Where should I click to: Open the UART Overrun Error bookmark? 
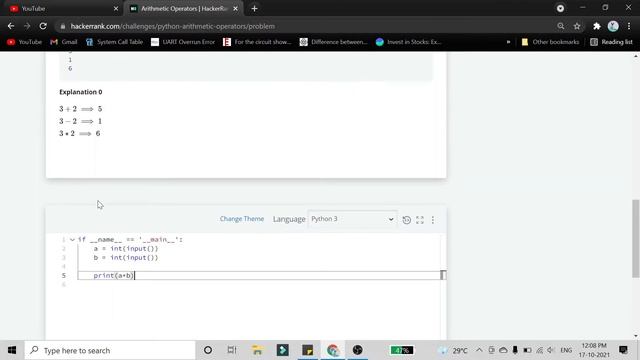point(183,42)
